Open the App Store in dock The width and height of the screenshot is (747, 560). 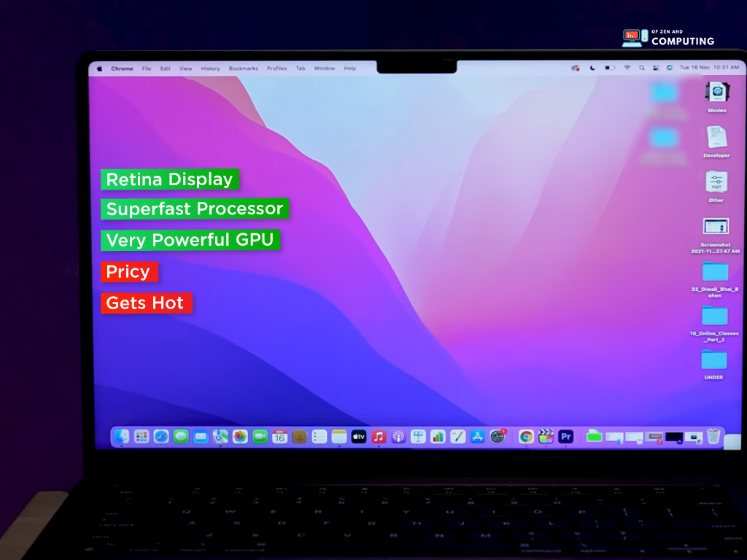click(477, 436)
